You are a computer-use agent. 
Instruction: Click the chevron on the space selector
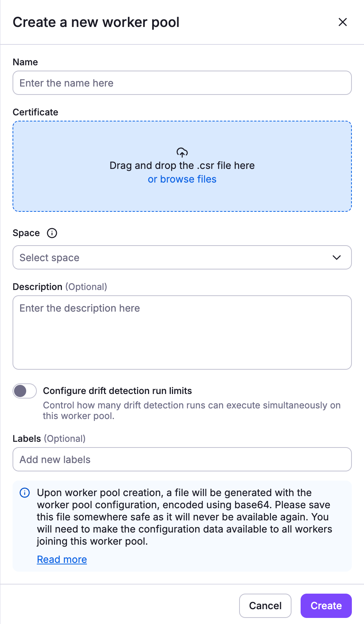[336, 257]
